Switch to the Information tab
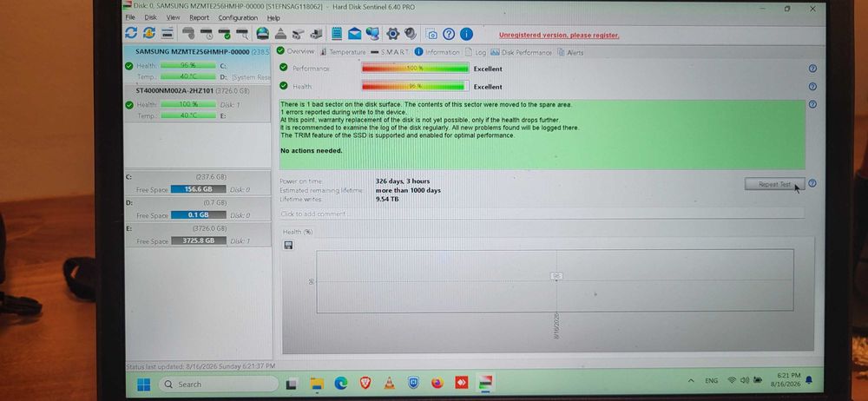 click(x=437, y=52)
